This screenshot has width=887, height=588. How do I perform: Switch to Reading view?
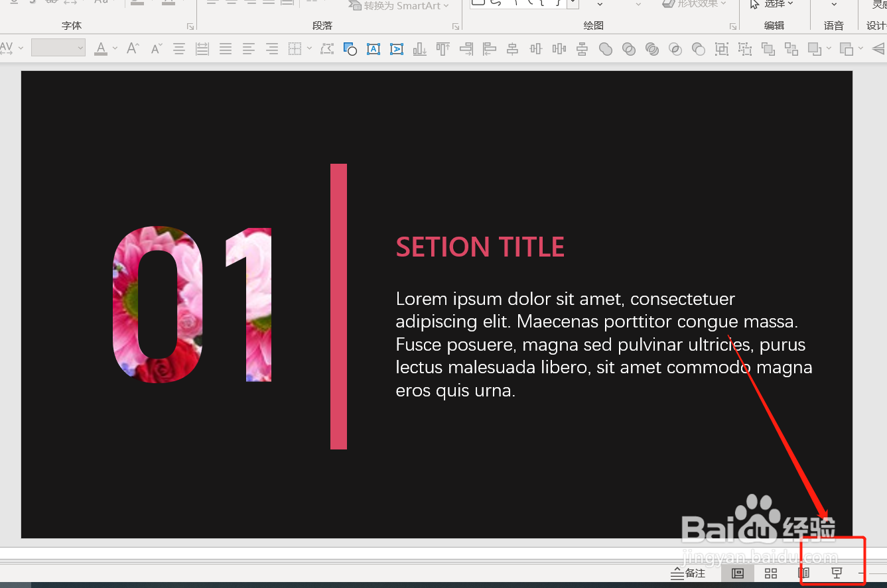click(804, 573)
